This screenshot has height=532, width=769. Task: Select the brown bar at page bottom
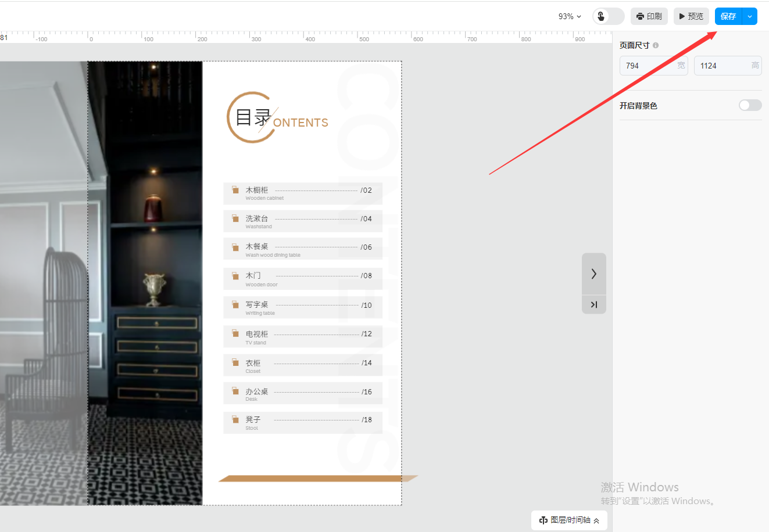coord(317,479)
